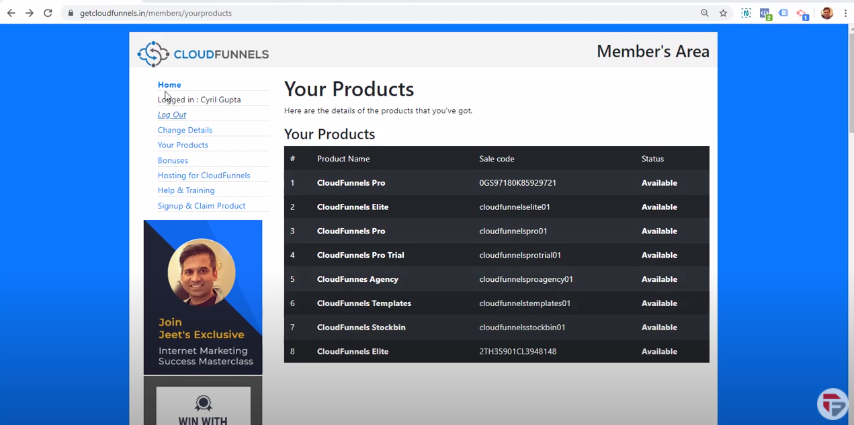Screen dimensions: 854x425
Task: Click Signup & Claim Product link
Action: [x=201, y=205]
